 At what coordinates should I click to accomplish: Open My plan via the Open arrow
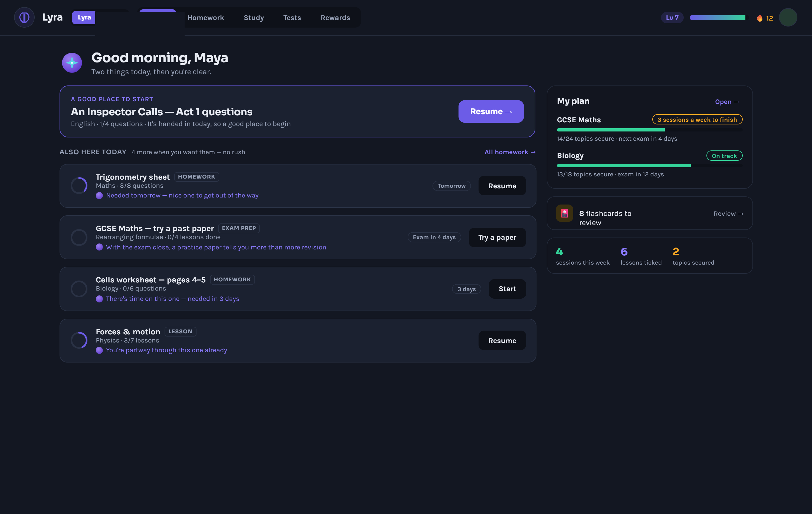pyautogui.click(x=727, y=102)
